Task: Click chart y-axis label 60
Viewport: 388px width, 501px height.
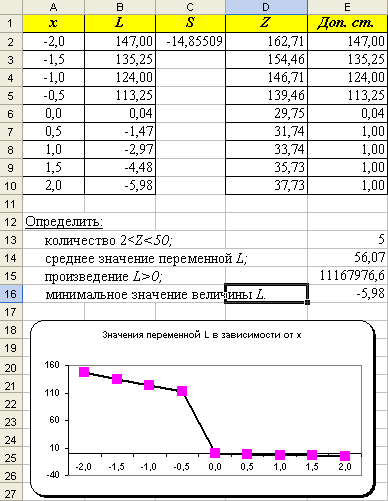Action: (54, 420)
